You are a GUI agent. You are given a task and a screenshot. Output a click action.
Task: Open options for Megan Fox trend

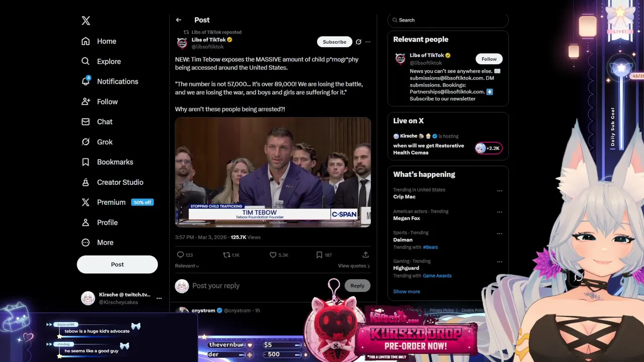coord(500,212)
